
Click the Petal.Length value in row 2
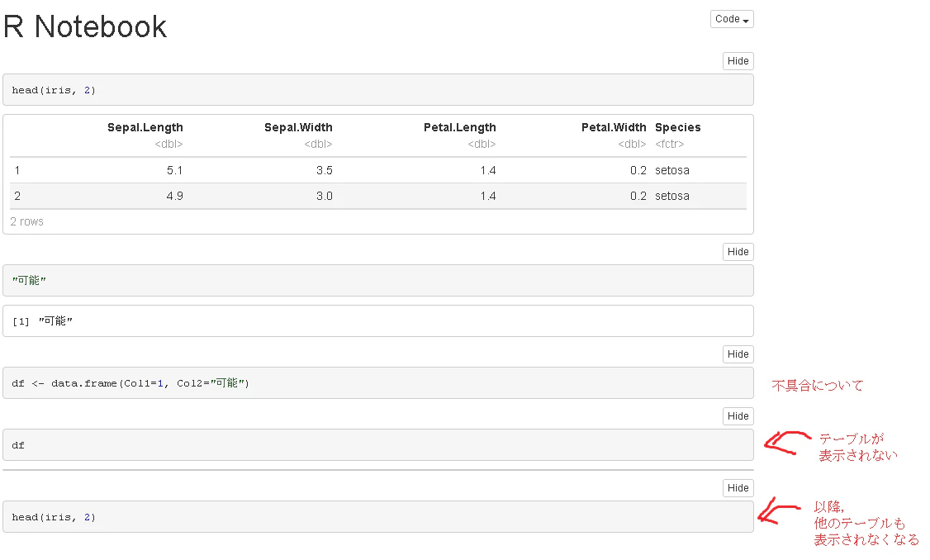[488, 196]
